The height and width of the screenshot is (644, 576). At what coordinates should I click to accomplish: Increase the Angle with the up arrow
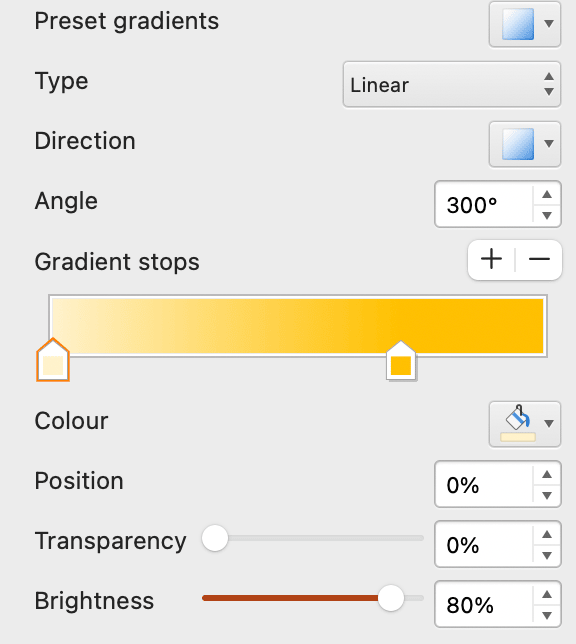(547, 194)
